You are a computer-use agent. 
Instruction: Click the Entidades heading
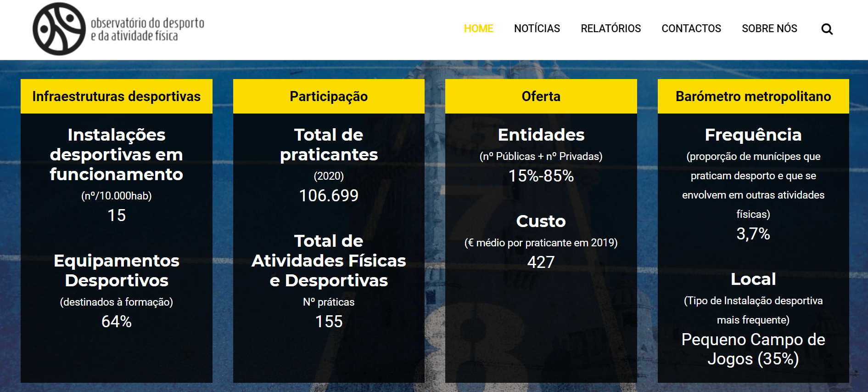pyautogui.click(x=541, y=135)
